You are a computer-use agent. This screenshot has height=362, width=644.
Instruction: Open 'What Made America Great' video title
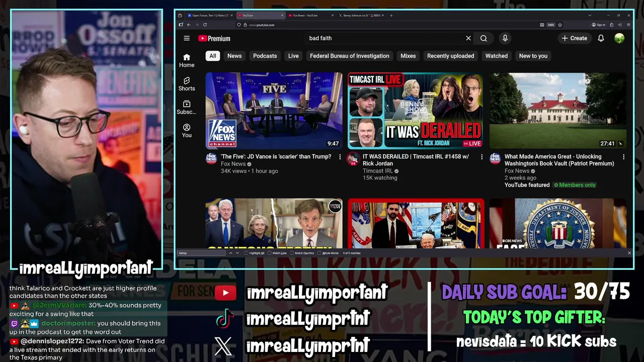tap(559, 160)
